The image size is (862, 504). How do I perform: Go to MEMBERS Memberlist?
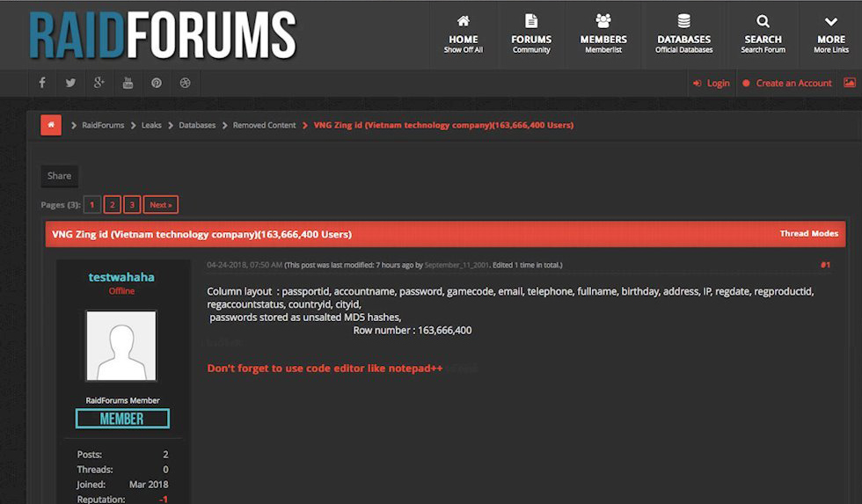coord(603,35)
